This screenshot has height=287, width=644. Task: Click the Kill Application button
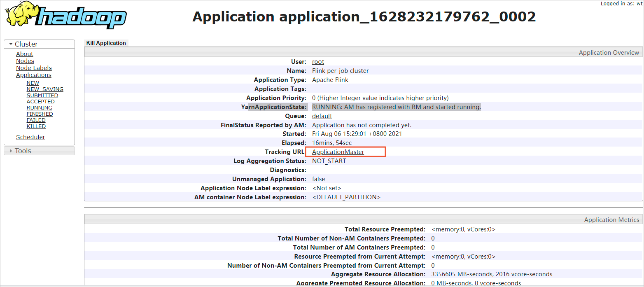(x=106, y=42)
